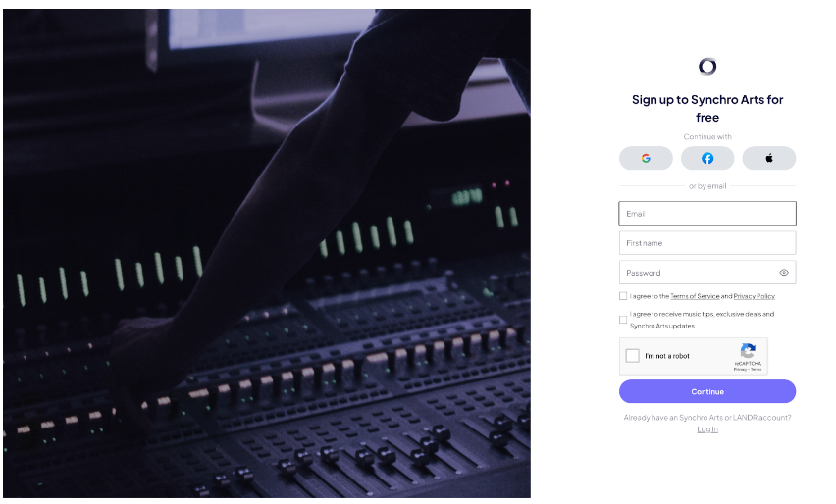Tick the Terms of Service agreement checkbox
The height and width of the screenshot is (504, 836).
tap(623, 296)
